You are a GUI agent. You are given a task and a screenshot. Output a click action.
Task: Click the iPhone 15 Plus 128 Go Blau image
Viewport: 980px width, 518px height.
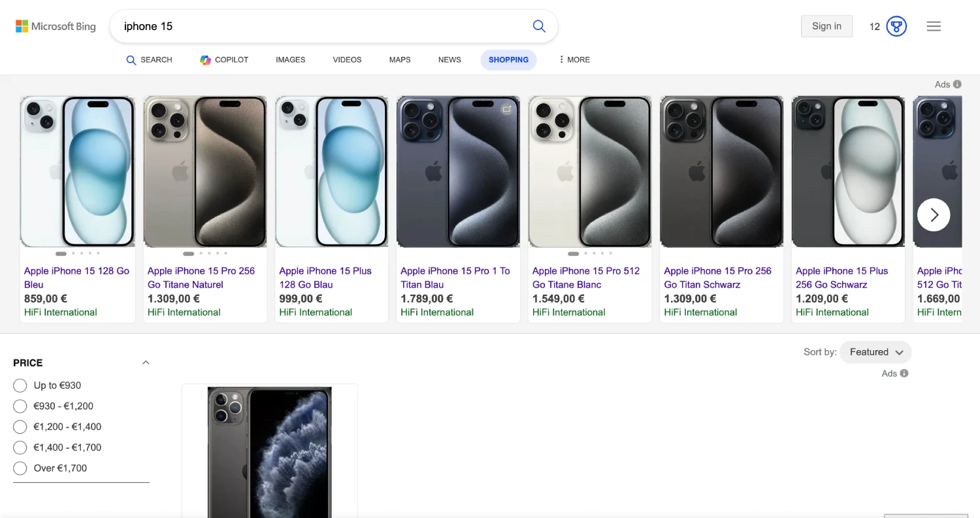point(332,172)
